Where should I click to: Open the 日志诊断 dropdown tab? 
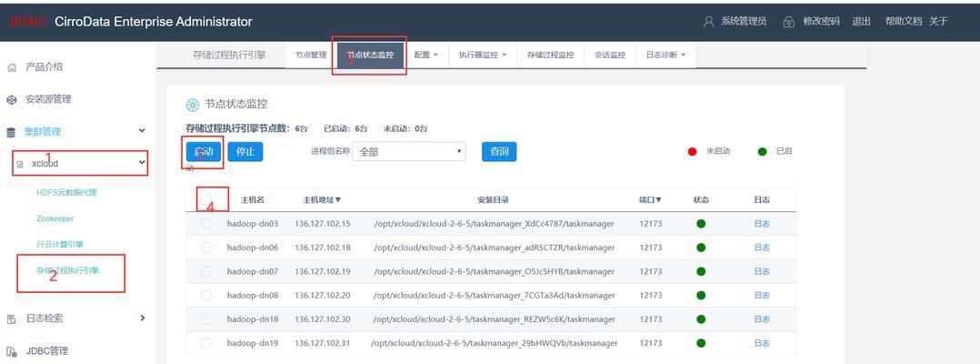(665, 55)
